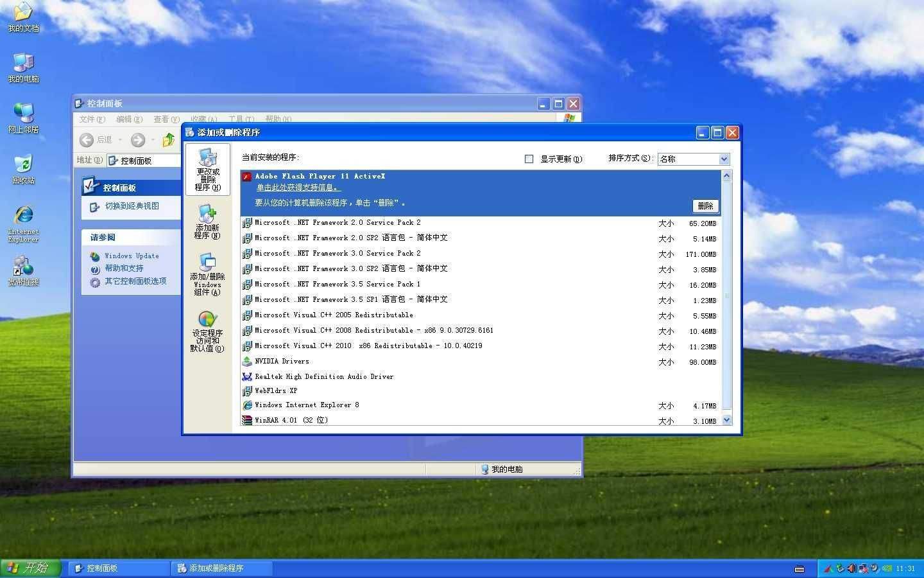Viewport: 924px width, 578px height.
Task: Click language bar keyboard icon on taskbar
Action: tap(800, 569)
